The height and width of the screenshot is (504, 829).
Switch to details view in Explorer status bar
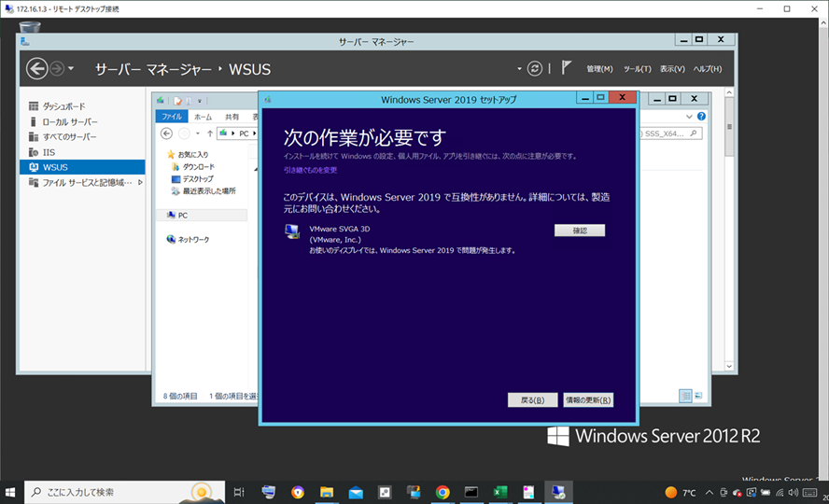[685, 396]
